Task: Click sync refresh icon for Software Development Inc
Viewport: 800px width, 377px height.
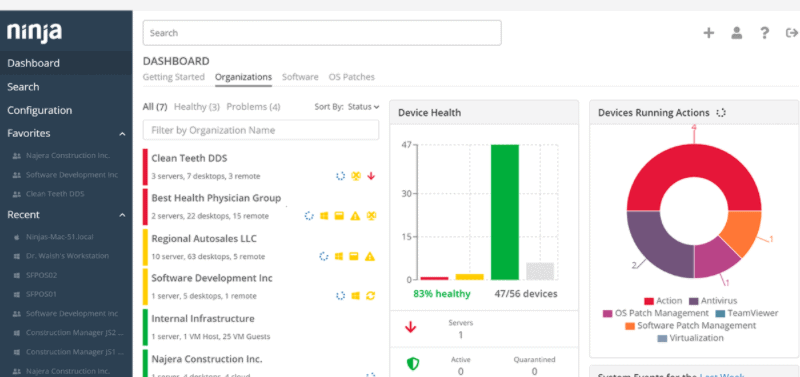Action: click(x=371, y=295)
